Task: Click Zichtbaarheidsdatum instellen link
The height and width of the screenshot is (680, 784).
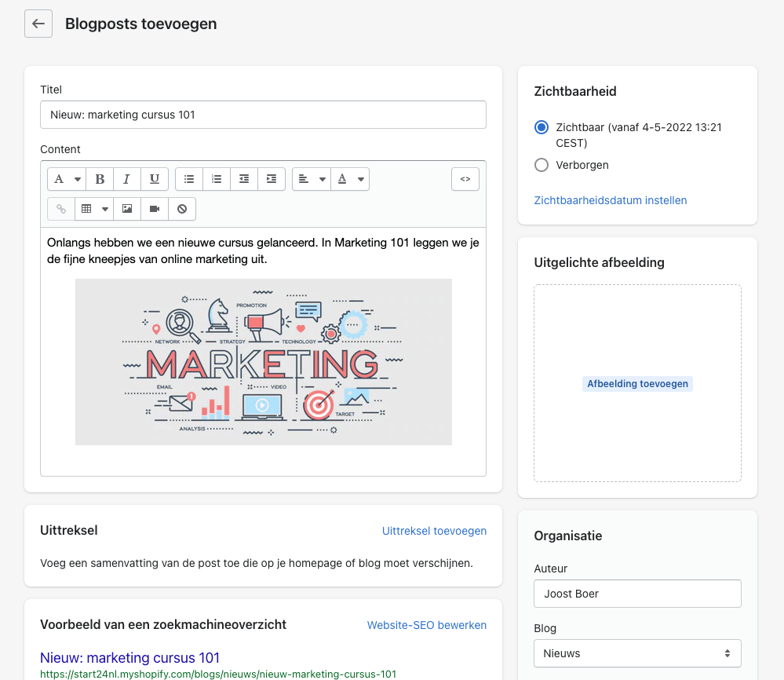Action: 610,200
